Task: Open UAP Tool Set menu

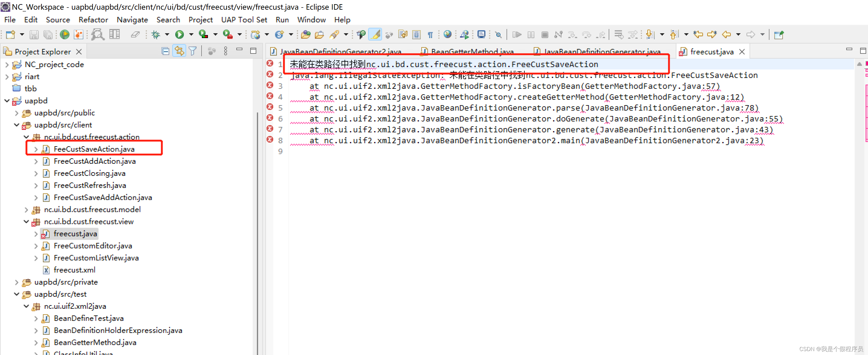Action: [244, 19]
